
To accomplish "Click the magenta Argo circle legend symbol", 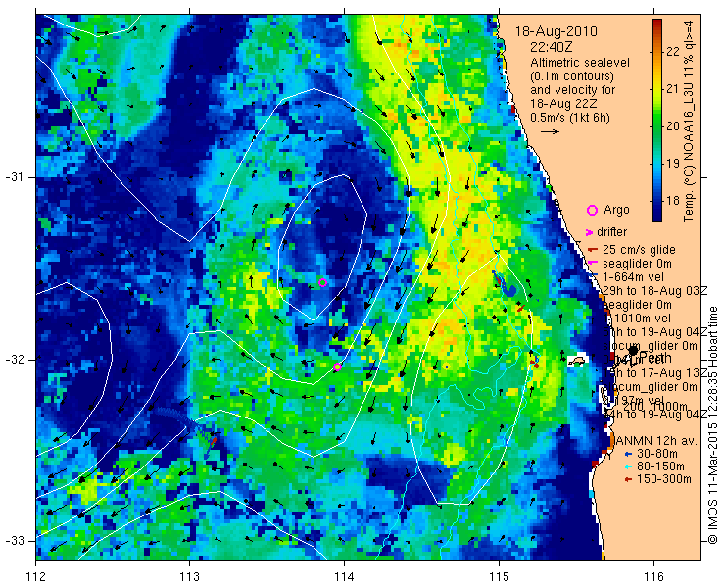I will point(592,210).
